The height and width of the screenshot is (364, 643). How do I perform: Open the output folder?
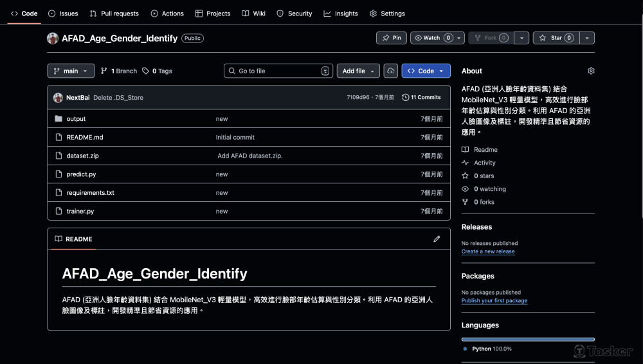(x=76, y=118)
